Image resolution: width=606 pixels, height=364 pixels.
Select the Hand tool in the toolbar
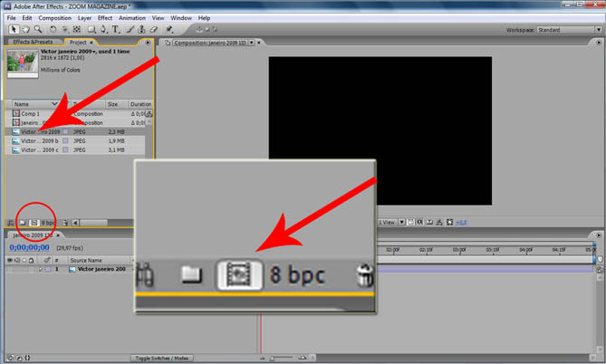coord(24,28)
